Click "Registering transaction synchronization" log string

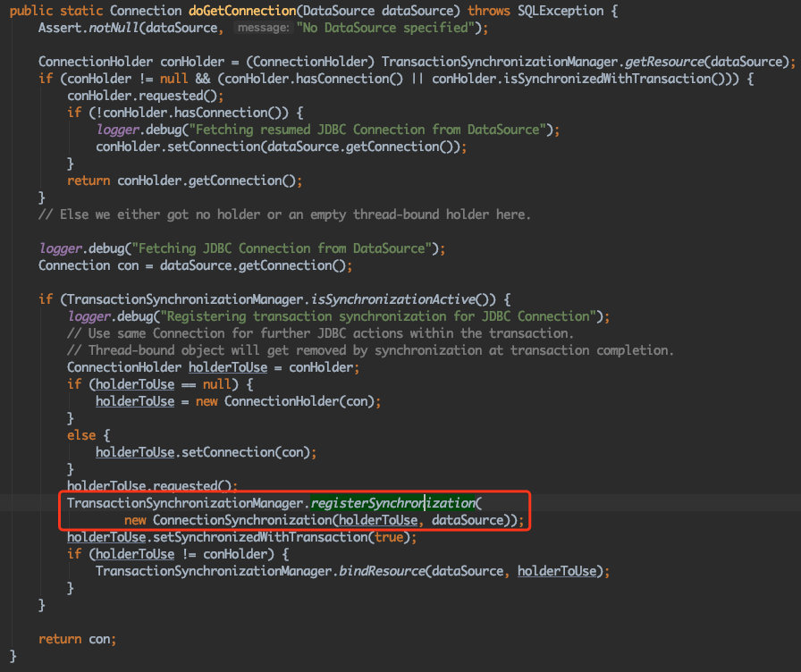378,316
